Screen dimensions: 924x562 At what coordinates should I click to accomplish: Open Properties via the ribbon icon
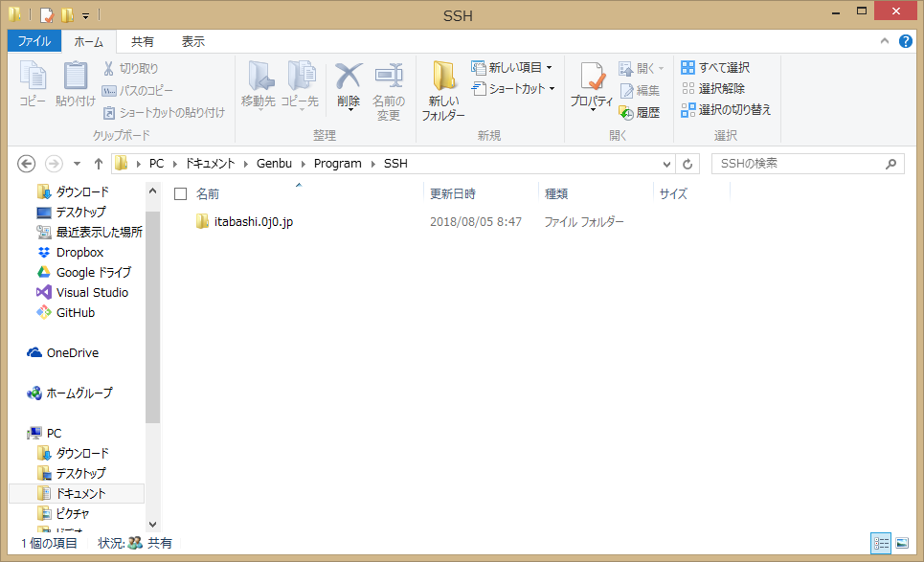pyautogui.click(x=591, y=86)
